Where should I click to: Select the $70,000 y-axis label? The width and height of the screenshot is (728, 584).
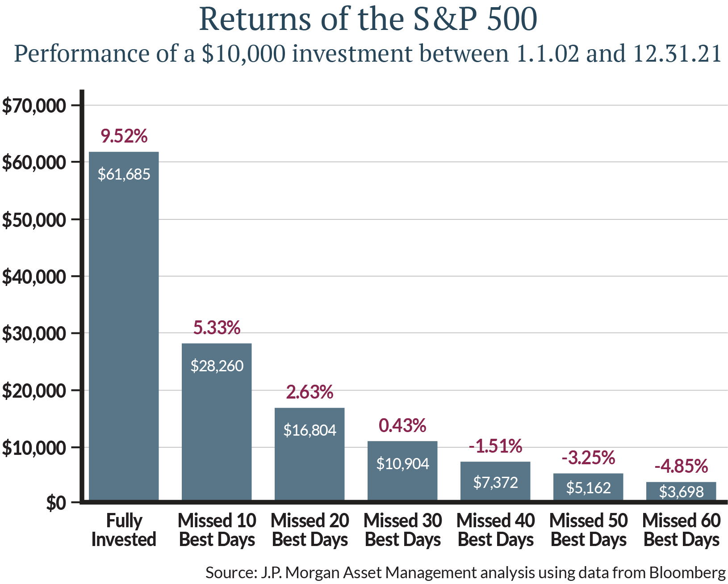(34, 105)
